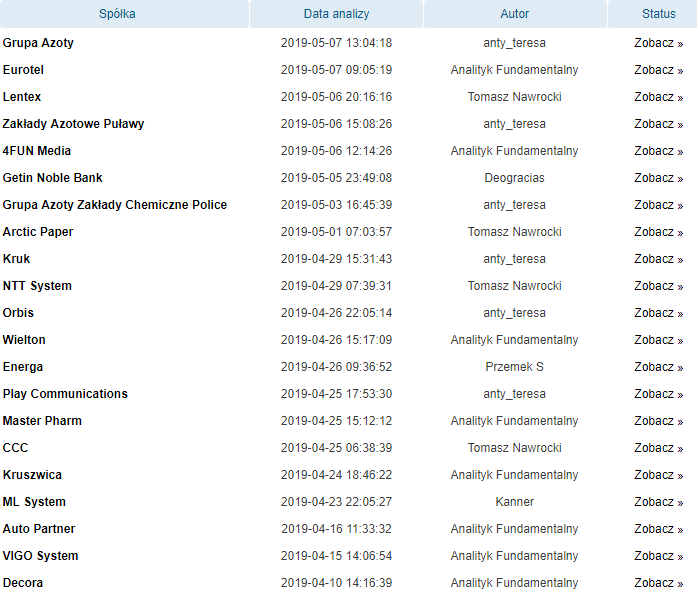Open Zobacz link in CCC row
The width and height of the screenshot is (699, 595).
coord(658,448)
